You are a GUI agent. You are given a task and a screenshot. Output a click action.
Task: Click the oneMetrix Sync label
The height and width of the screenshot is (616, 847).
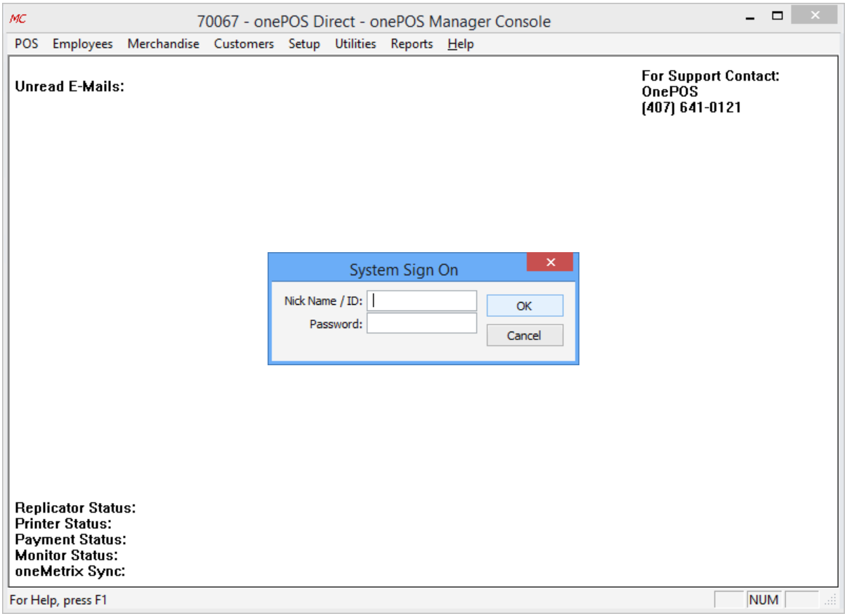(70, 571)
